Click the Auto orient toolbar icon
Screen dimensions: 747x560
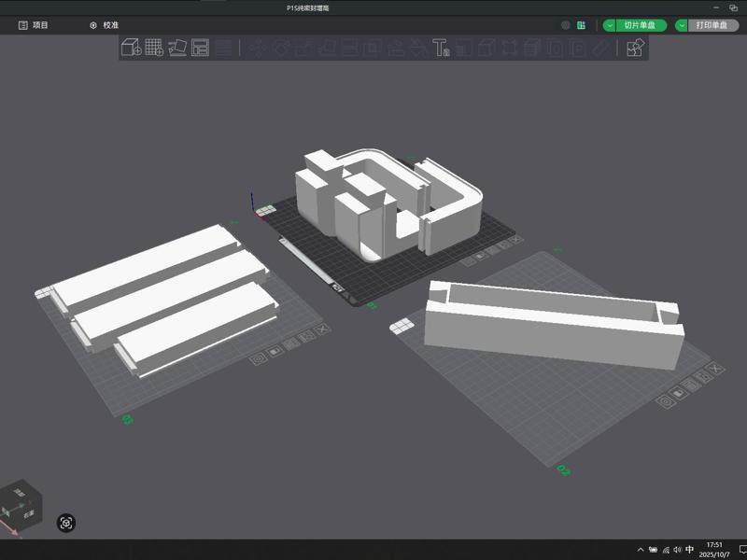177,48
